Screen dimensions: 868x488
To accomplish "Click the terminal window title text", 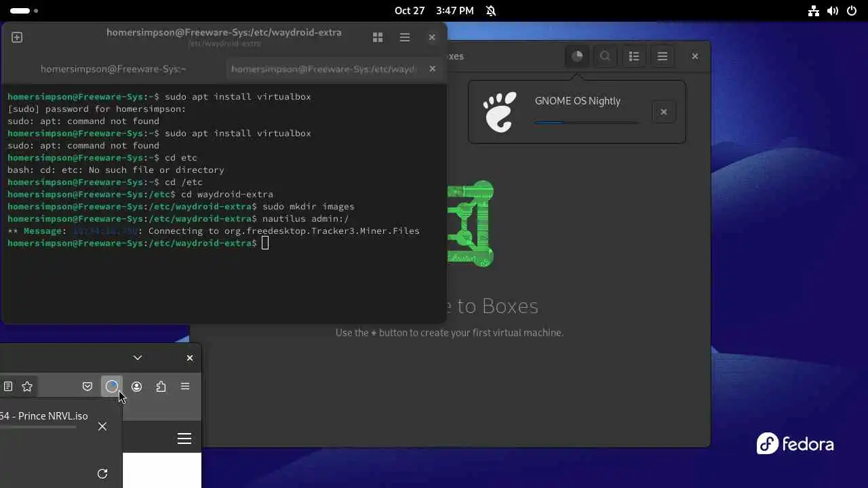I will point(224,33).
